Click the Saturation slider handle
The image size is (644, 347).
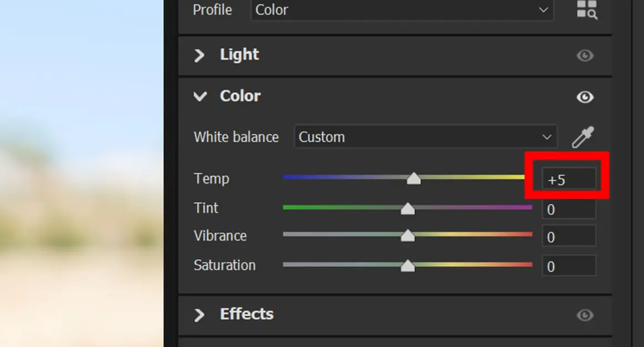(408, 265)
